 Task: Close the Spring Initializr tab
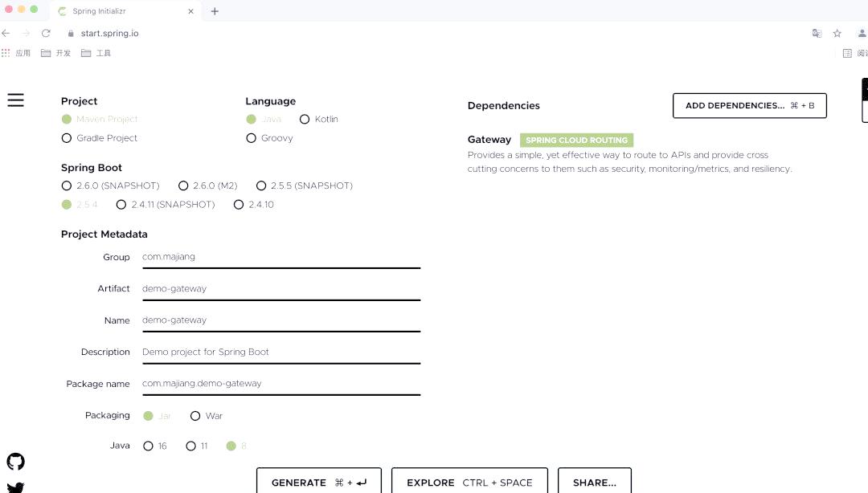click(190, 11)
